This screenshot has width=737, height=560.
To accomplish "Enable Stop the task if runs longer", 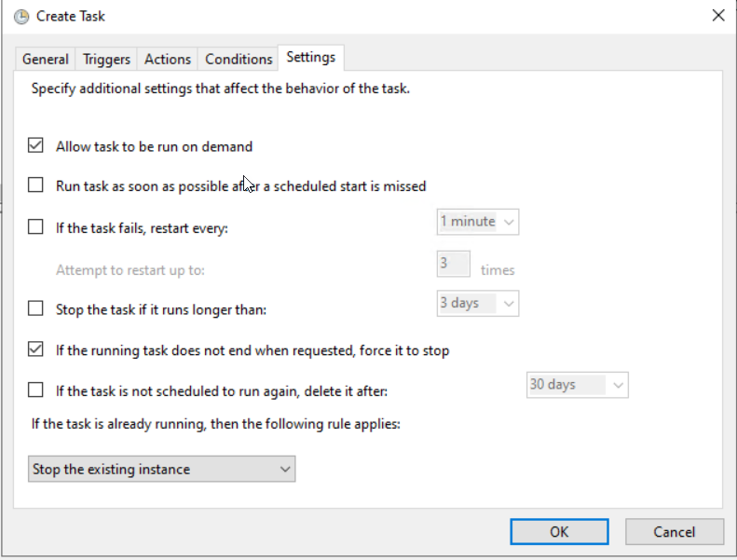I will [x=35, y=309].
